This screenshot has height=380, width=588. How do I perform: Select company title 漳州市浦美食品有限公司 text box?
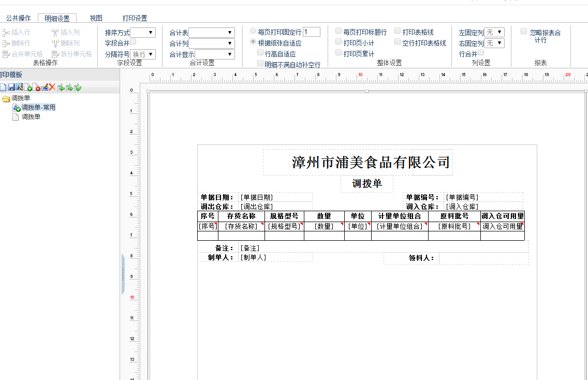coord(358,163)
